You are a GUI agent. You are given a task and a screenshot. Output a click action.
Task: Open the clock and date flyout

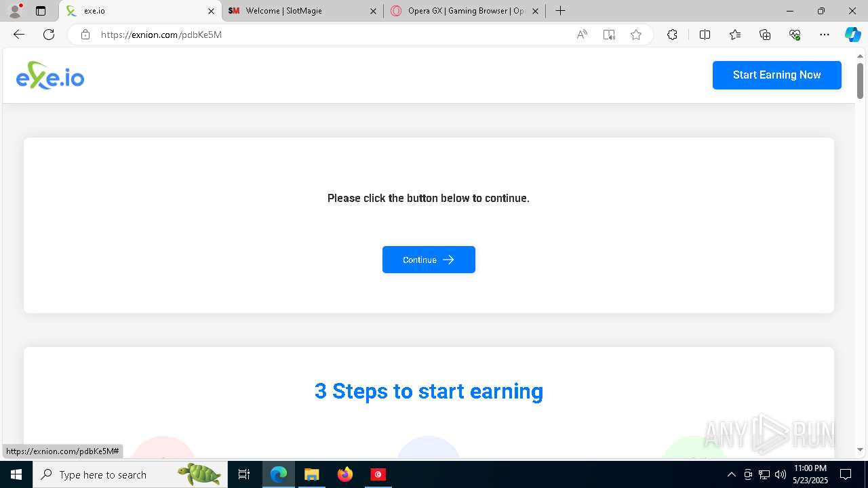point(810,474)
